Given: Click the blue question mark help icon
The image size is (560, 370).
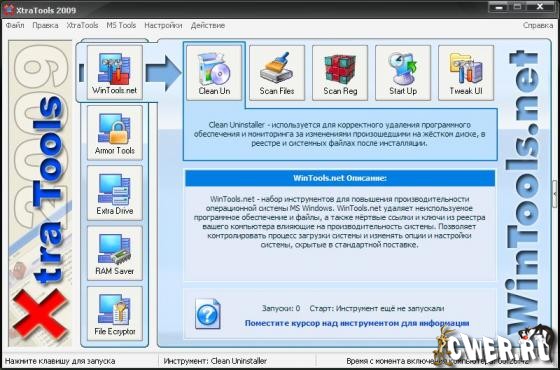Looking at the screenshot, I should (208, 314).
